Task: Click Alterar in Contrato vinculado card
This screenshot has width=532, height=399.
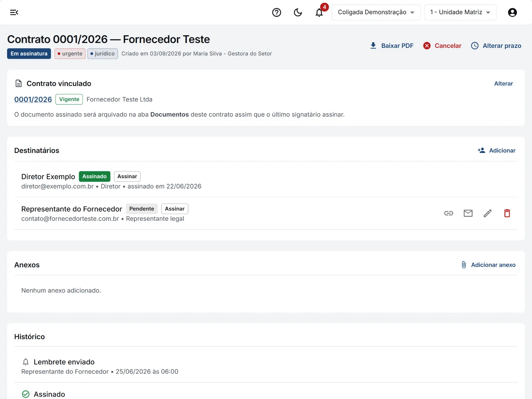Action: [503, 83]
